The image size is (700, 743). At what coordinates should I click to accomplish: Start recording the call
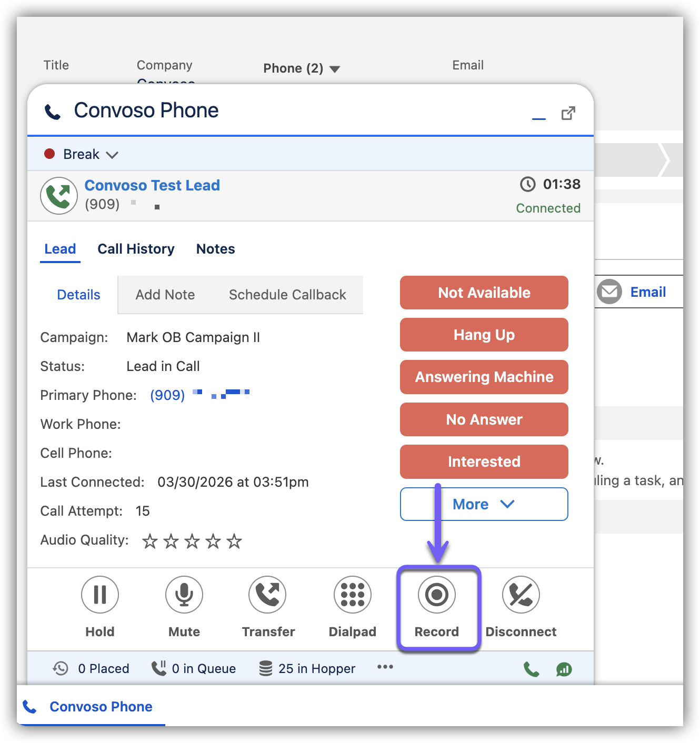437,595
